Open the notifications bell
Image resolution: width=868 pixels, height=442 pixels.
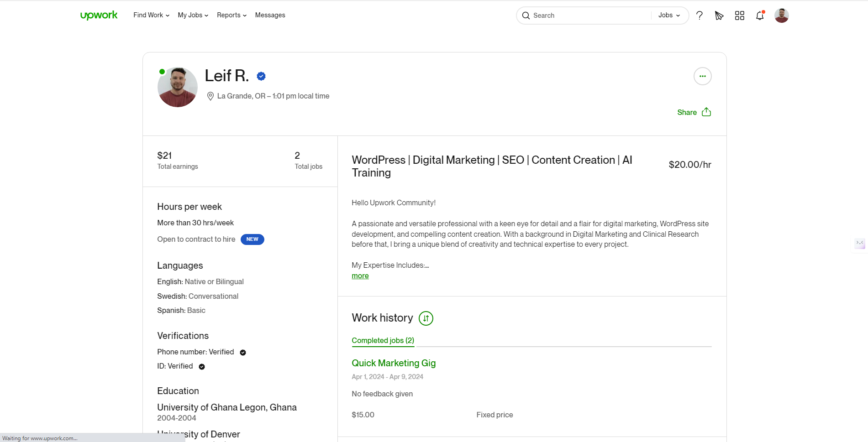click(x=760, y=16)
